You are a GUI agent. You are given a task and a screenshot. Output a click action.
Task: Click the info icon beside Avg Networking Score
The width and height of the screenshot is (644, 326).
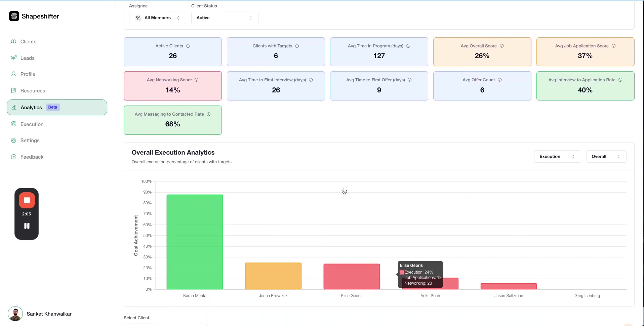[196, 80]
